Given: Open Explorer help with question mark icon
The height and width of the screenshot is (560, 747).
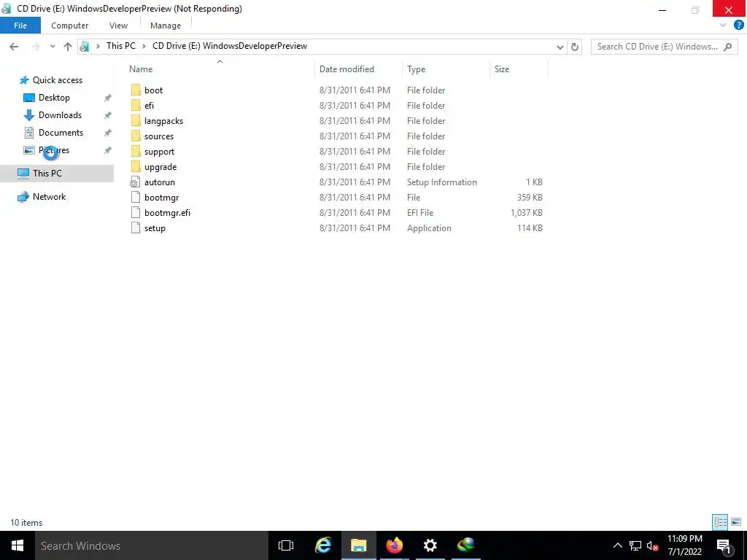Looking at the screenshot, I should pyautogui.click(x=738, y=26).
